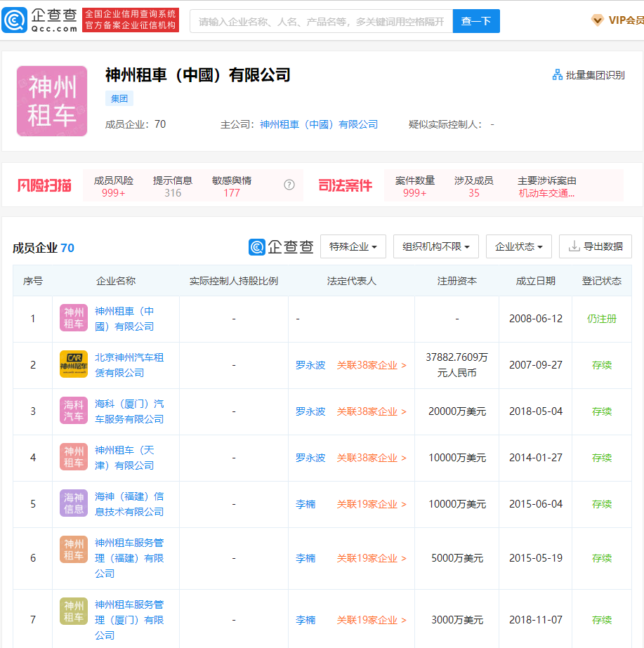Click the 法定代表人 column header
The height and width of the screenshot is (648, 644).
[x=351, y=281]
